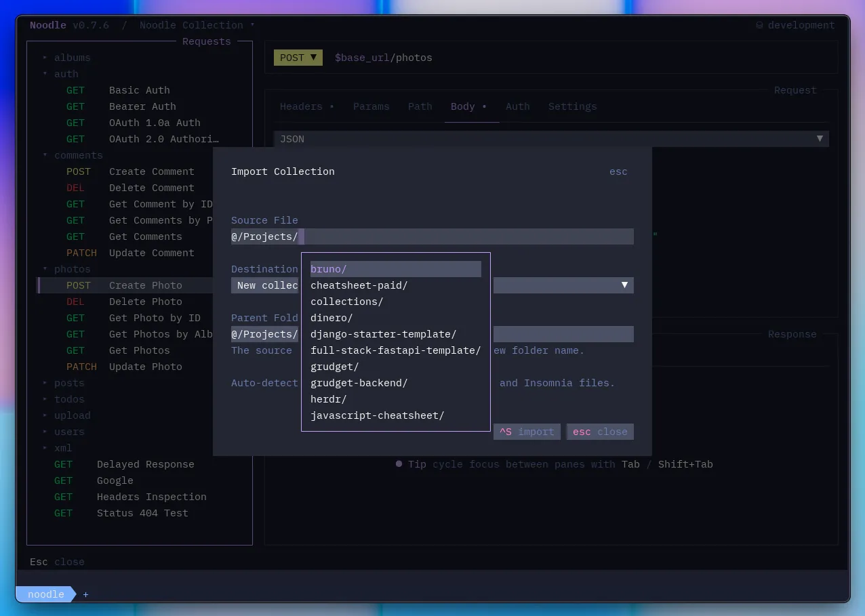Select grudget-backend/ from the suggestions
Viewport: 865px width, 616px height.
pyautogui.click(x=396, y=383)
